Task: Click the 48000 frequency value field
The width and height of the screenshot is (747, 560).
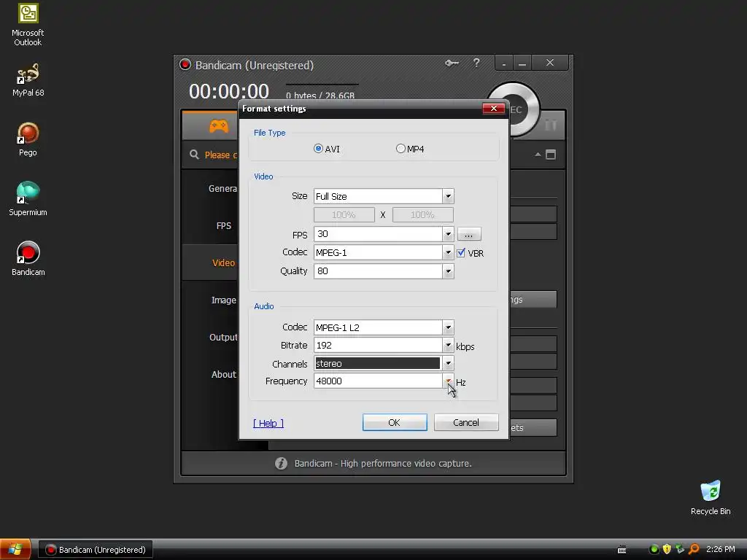Action: pyautogui.click(x=379, y=381)
